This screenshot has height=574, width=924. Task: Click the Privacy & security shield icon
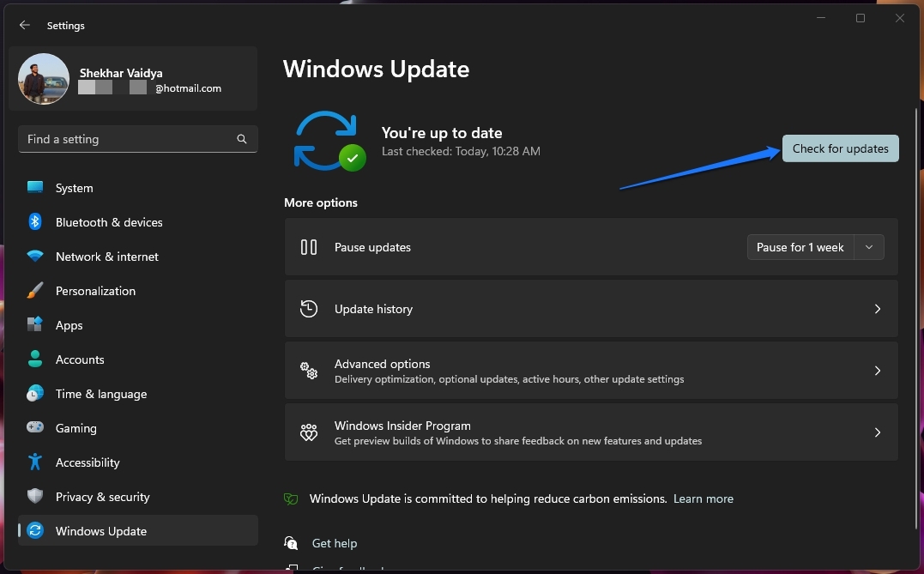(x=35, y=496)
